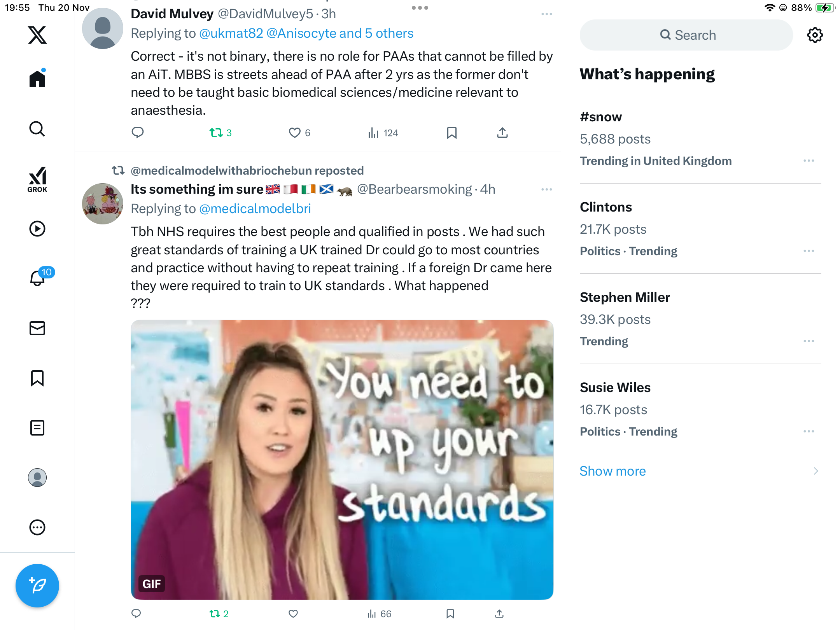This screenshot has height=630, width=840.
Task: Open the sidebar search magnifier icon
Action: tap(37, 129)
